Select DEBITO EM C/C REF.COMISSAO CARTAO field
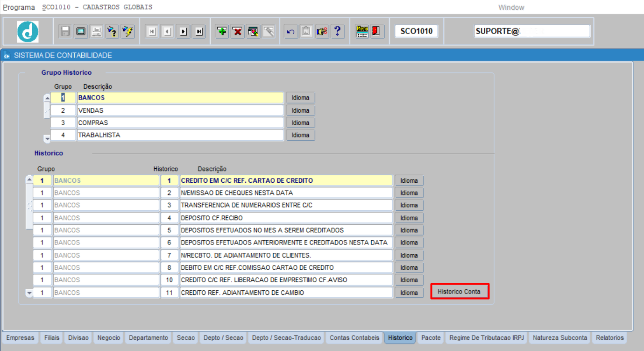This screenshot has width=644, height=351. (286, 268)
